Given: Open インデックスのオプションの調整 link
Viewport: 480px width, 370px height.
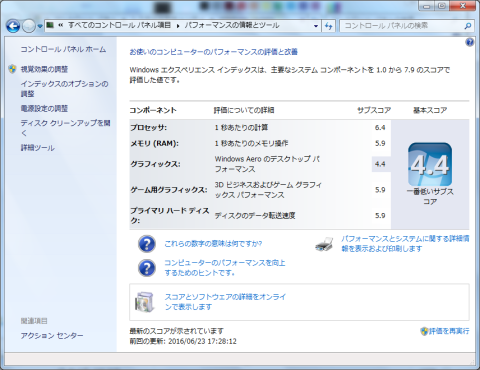Looking at the screenshot, I should (x=64, y=89).
